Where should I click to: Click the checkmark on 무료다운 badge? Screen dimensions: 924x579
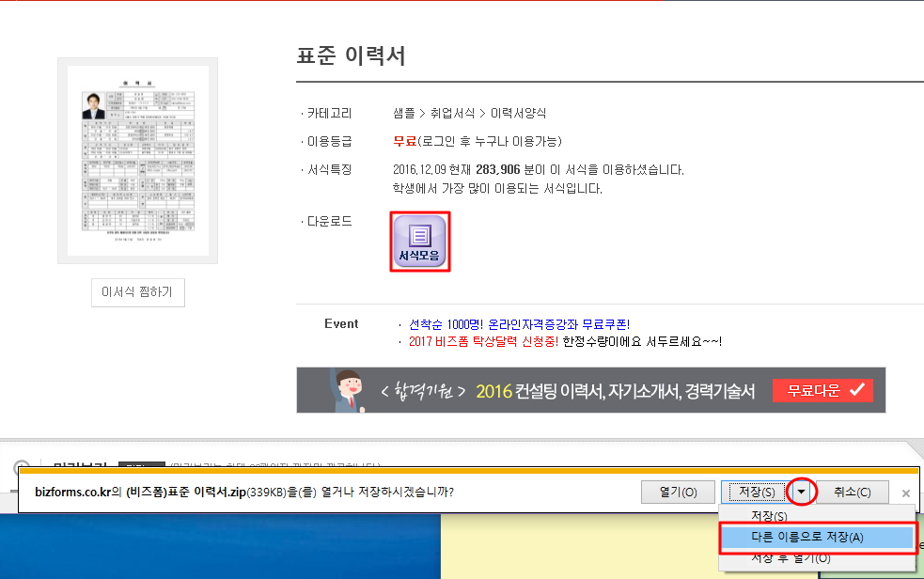tap(855, 390)
